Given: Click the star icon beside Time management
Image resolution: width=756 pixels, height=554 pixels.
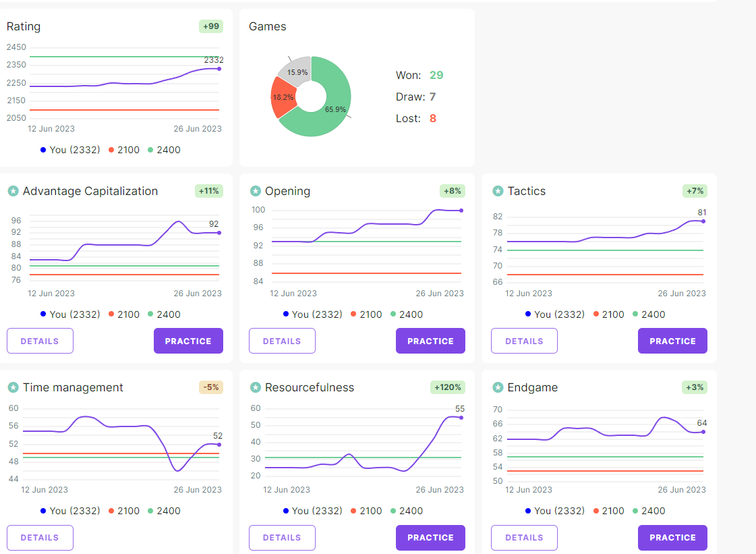Looking at the screenshot, I should pos(13,387).
